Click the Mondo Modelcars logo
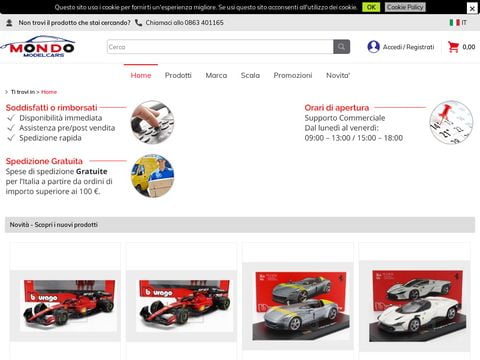 click(x=38, y=47)
